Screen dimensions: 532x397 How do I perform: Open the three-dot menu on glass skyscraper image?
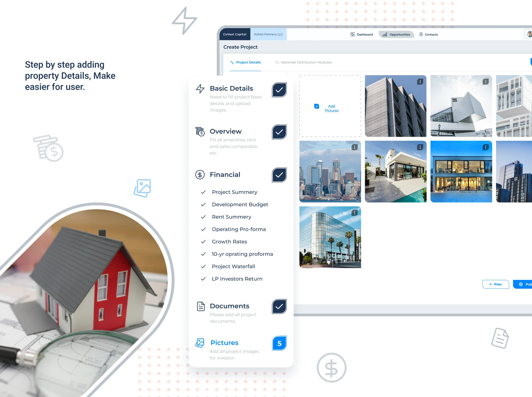tap(354, 213)
